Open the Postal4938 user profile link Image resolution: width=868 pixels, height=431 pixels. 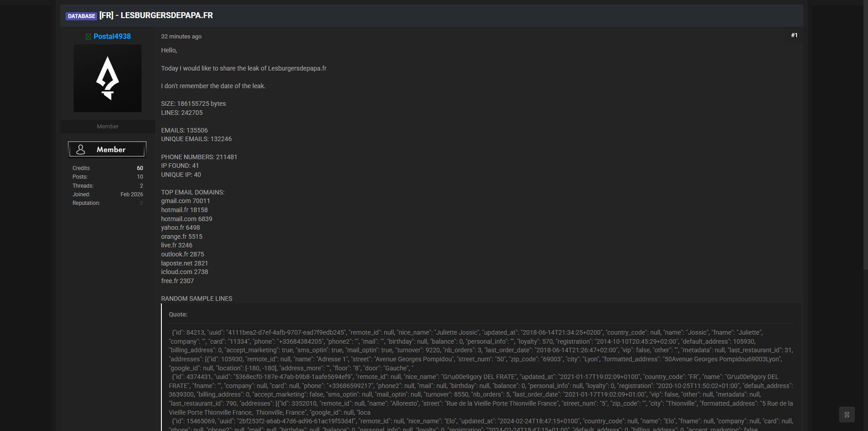[x=112, y=37]
